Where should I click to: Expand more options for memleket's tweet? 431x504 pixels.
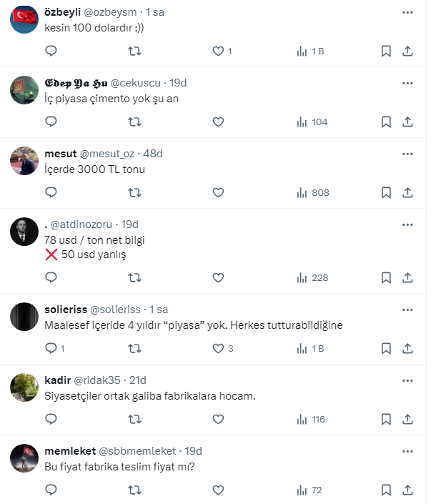point(407,451)
